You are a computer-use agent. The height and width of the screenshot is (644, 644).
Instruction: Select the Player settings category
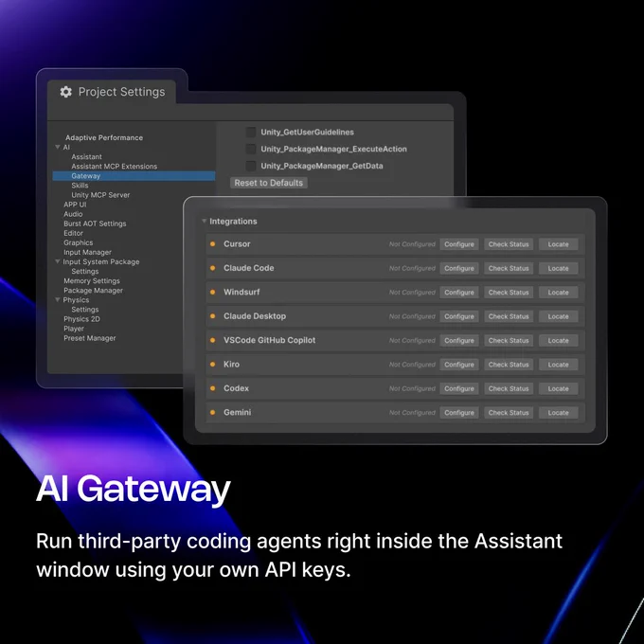(x=74, y=329)
